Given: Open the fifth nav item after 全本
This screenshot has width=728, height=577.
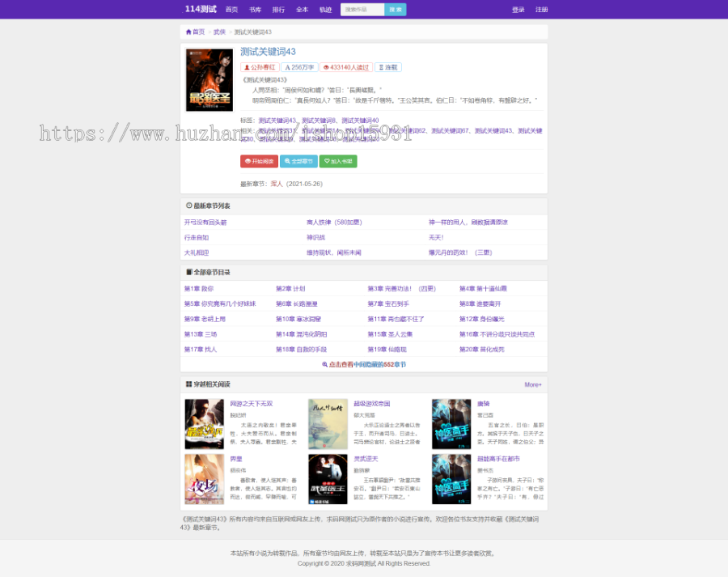Looking at the screenshot, I should point(325,10).
